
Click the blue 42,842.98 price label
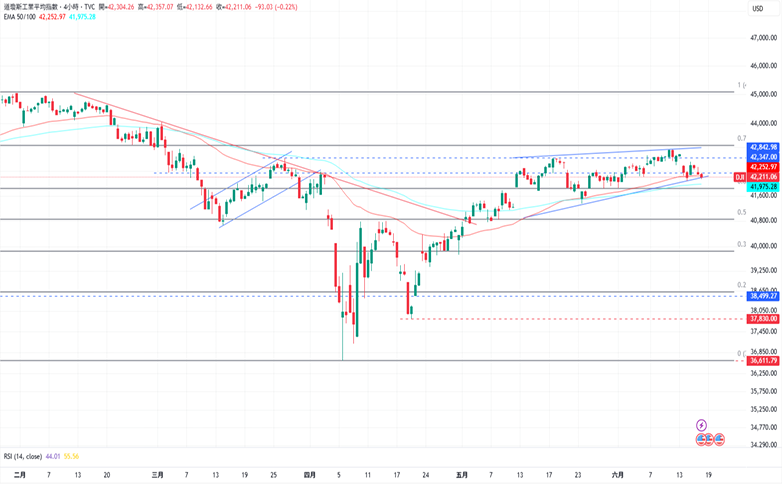764,147
